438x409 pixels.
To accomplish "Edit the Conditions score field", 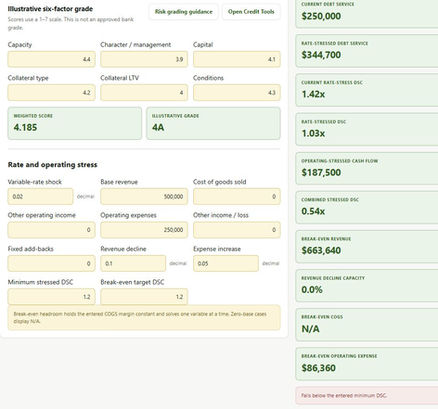I will [x=237, y=92].
